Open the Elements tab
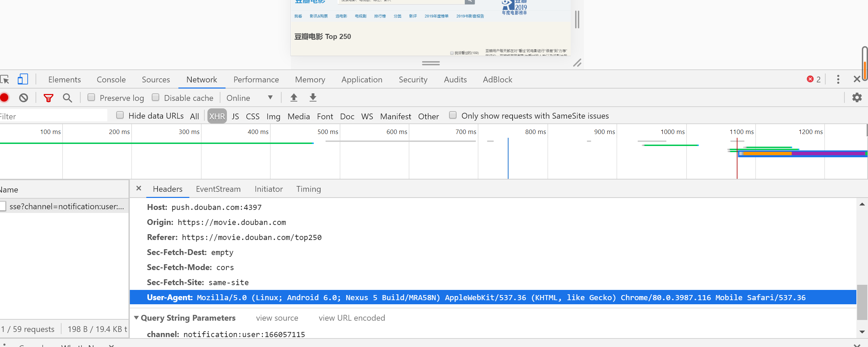 [65, 80]
